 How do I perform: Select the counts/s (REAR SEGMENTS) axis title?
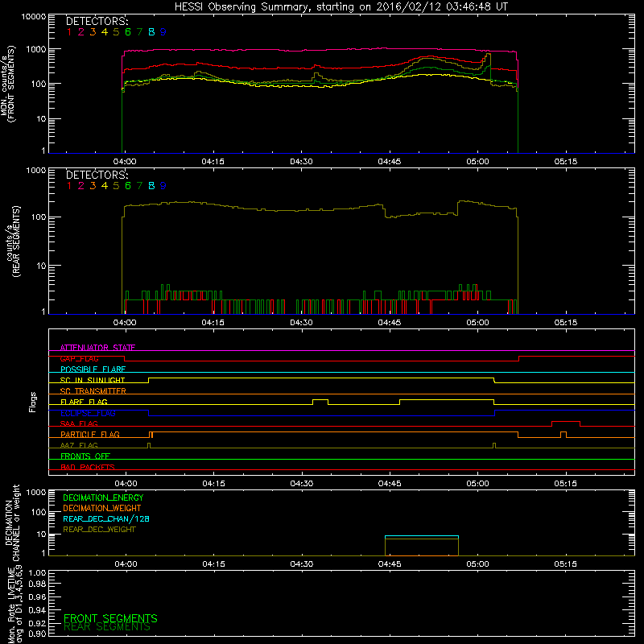[13, 242]
